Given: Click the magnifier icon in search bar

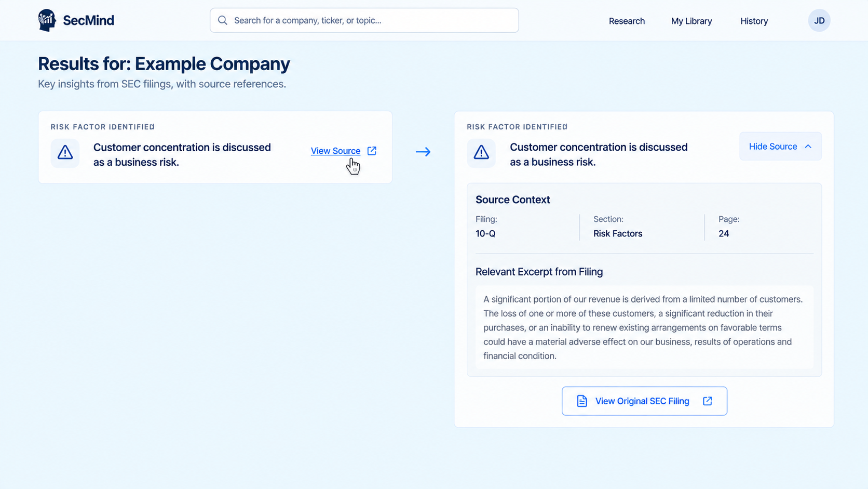Looking at the screenshot, I should tap(223, 20).
